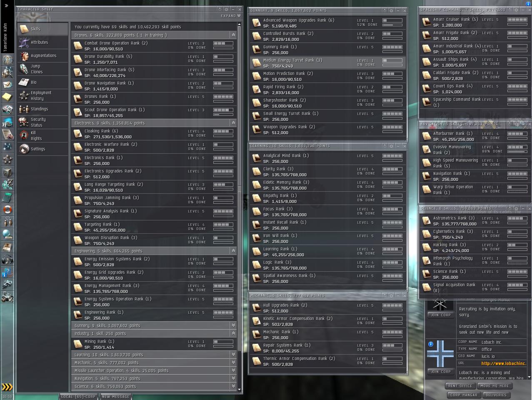This screenshot has height=400, width=532.
Task: Open the journal book sidebar icon
Action: coord(7,247)
